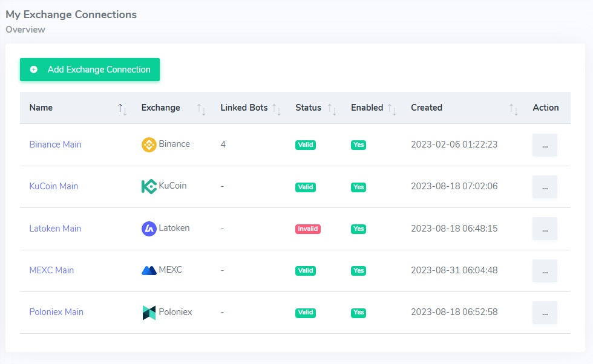Click created date 2023-08-18 06:52:58
This screenshot has height=364, width=593.
(x=454, y=312)
